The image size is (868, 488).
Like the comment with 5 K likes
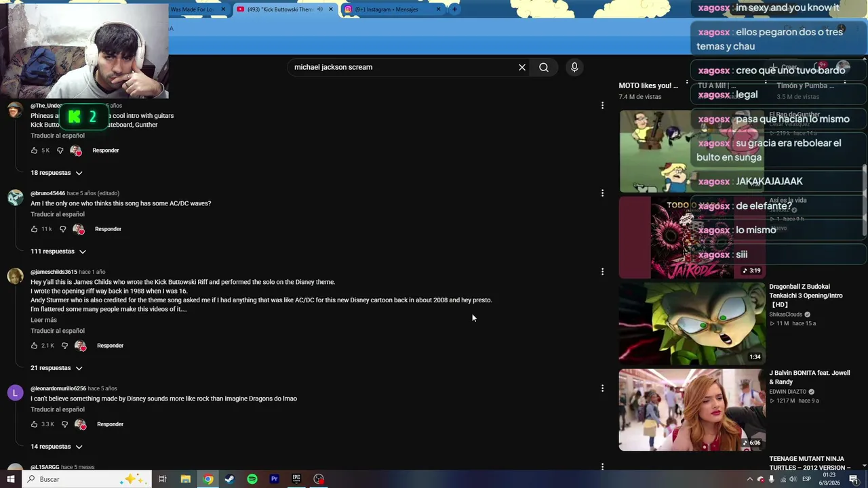34,150
